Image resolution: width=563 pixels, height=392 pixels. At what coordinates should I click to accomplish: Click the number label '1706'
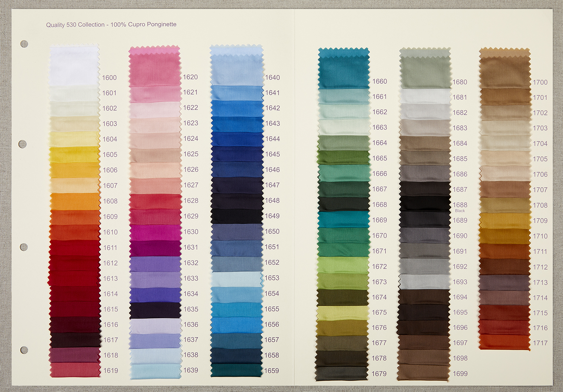click(540, 175)
